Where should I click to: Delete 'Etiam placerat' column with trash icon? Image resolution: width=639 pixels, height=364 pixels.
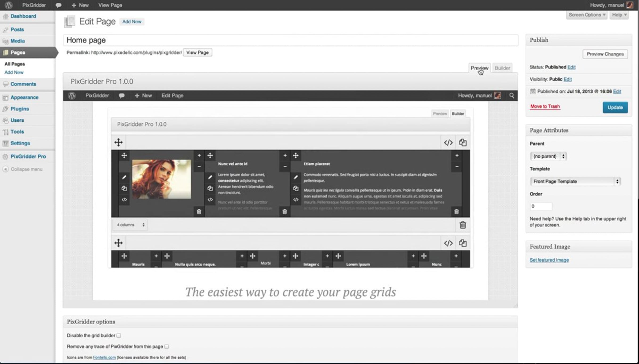tap(456, 212)
